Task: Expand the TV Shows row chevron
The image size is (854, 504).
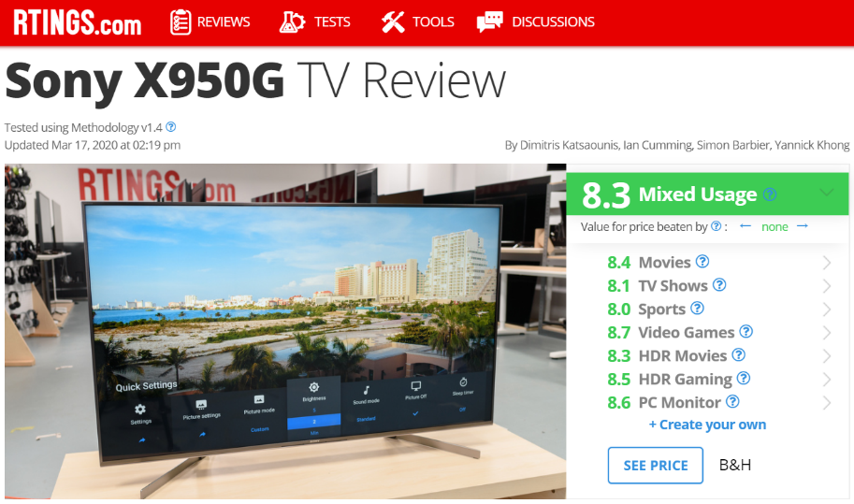Action: (827, 286)
